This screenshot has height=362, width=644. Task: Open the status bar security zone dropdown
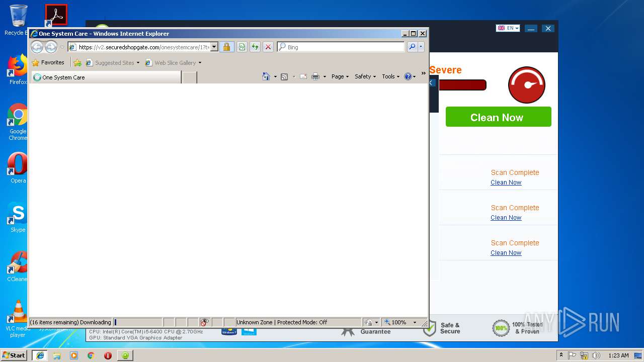371,322
